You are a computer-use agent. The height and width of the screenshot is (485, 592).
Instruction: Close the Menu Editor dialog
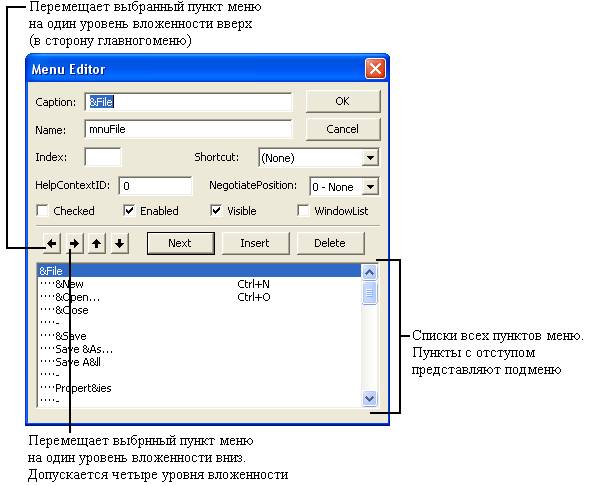pyautogui.click(x=375, y=69)
